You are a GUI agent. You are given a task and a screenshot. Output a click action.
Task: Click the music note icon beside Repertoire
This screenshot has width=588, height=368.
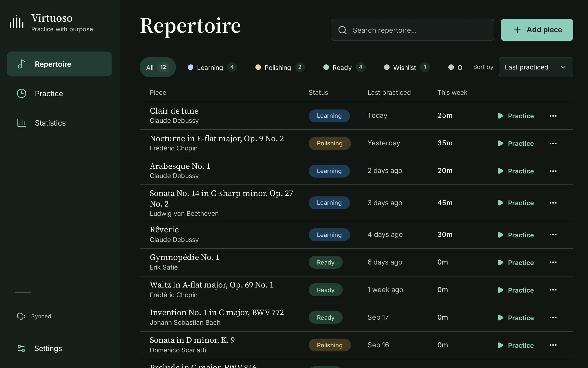click(x=21, y=64)
